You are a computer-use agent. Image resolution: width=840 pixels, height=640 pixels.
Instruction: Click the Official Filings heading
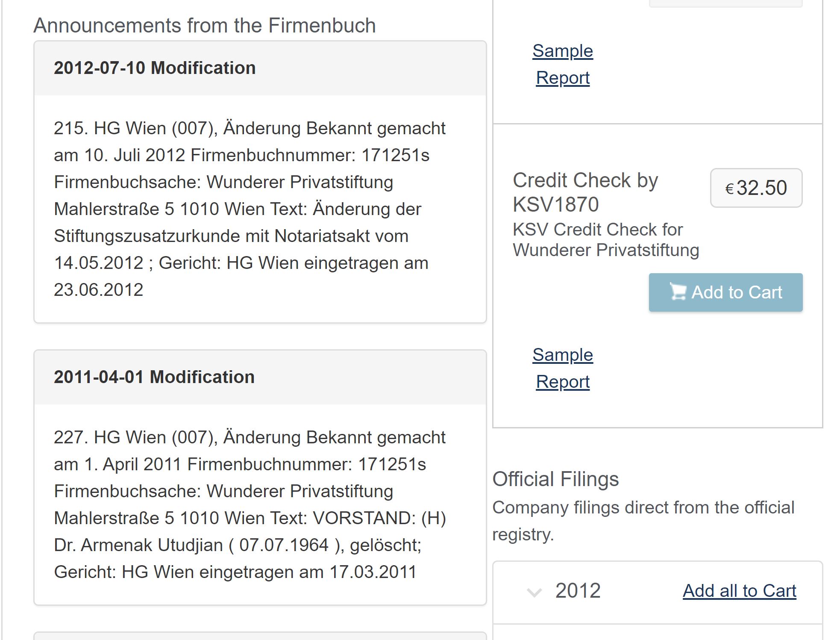pos(555,479)
